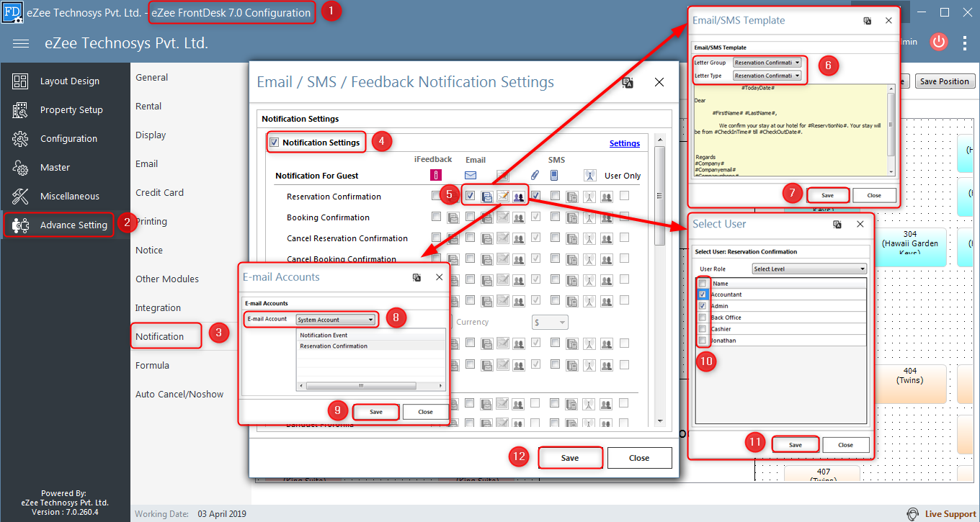This screenshot has width=980, height=522.
Task: Enable Email checkbox for Booking Confirmation
Action: 470,217
